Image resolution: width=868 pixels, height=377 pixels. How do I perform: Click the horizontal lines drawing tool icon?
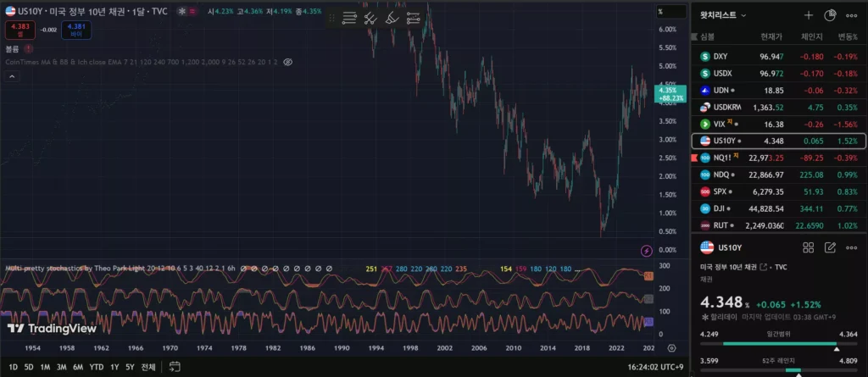(349, 19)
